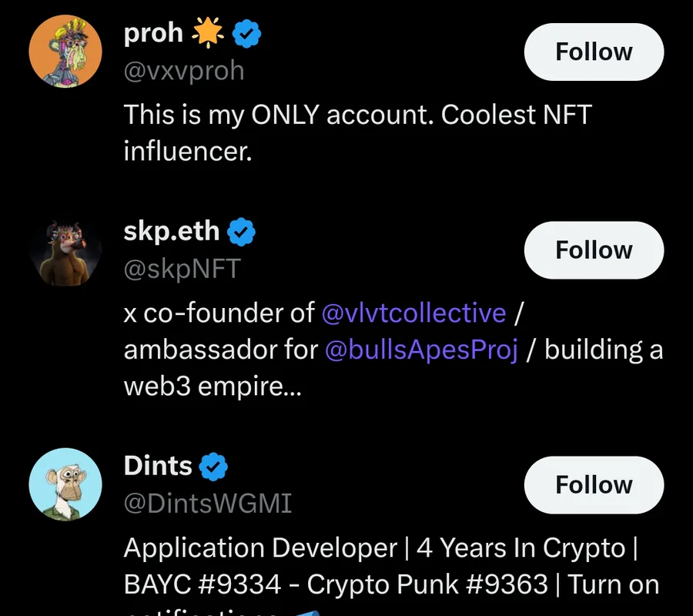This screenshot has width=693, height=616.
Task: Open skp.eth's bull avatar
Action: [x=65, y=250]
